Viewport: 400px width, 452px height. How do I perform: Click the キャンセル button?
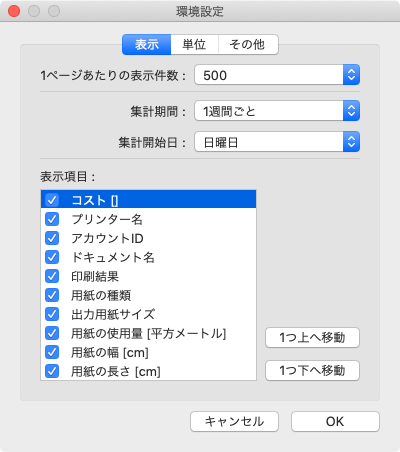[x=234, y=422]
